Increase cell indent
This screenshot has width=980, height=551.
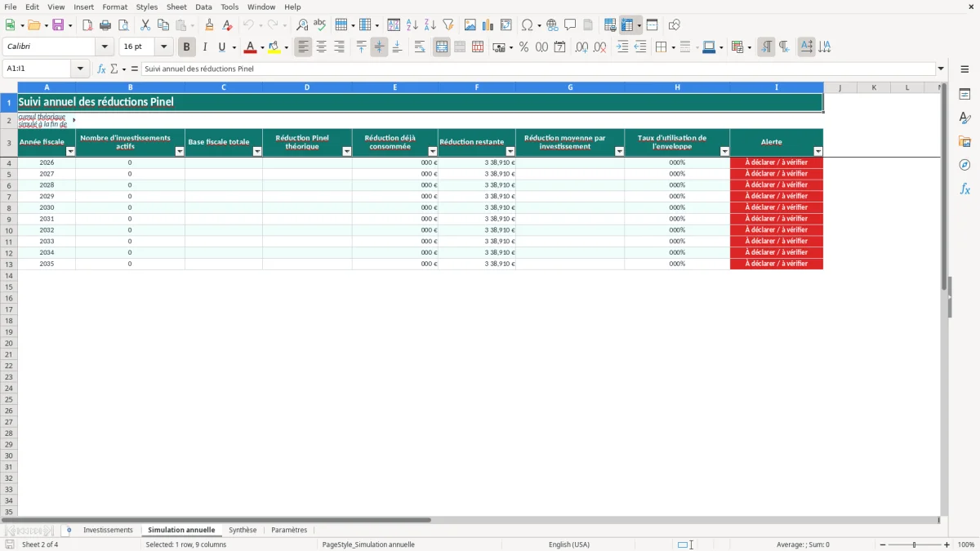point(622,47)
